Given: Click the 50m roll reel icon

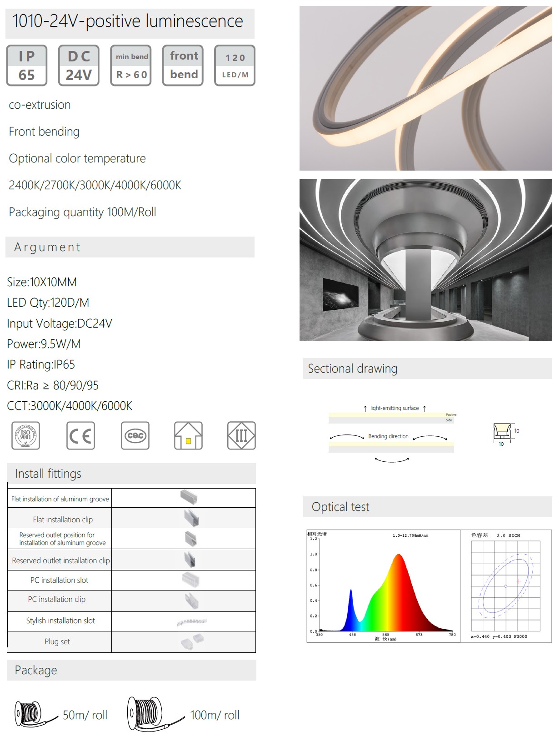Looking at the screenshot, I should click(35, 714).
